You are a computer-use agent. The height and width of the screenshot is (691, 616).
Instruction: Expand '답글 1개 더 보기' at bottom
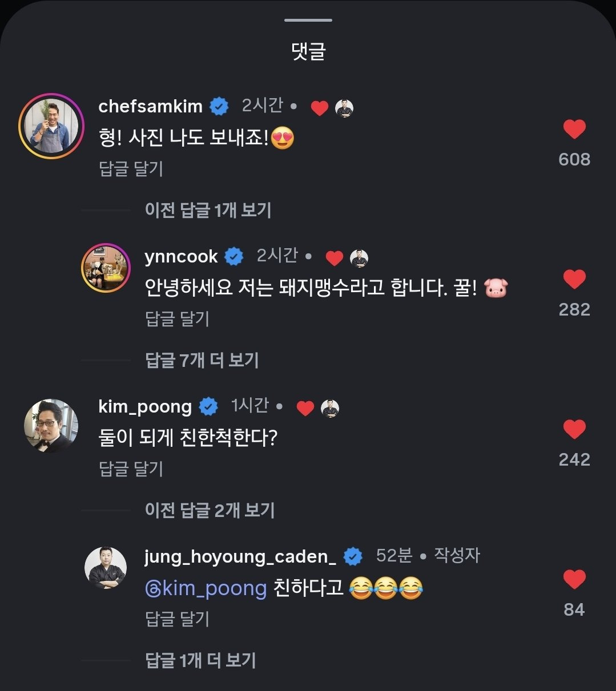pos(200,661)
